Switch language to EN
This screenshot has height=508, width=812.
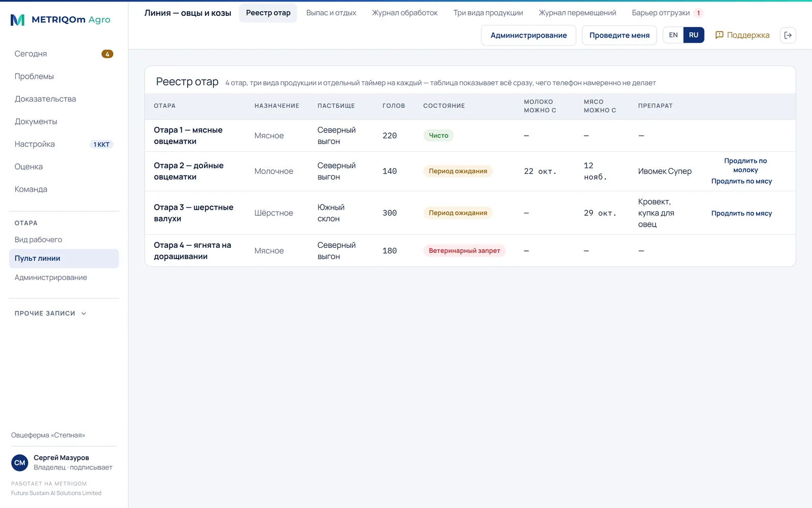click(673, 35)
